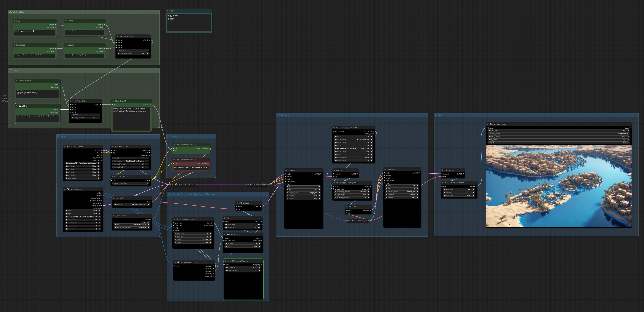Click the CR Thumbnail Preview icon
Image resolution: width=644 pixels, height=312 pixels.
coord(228,261)
